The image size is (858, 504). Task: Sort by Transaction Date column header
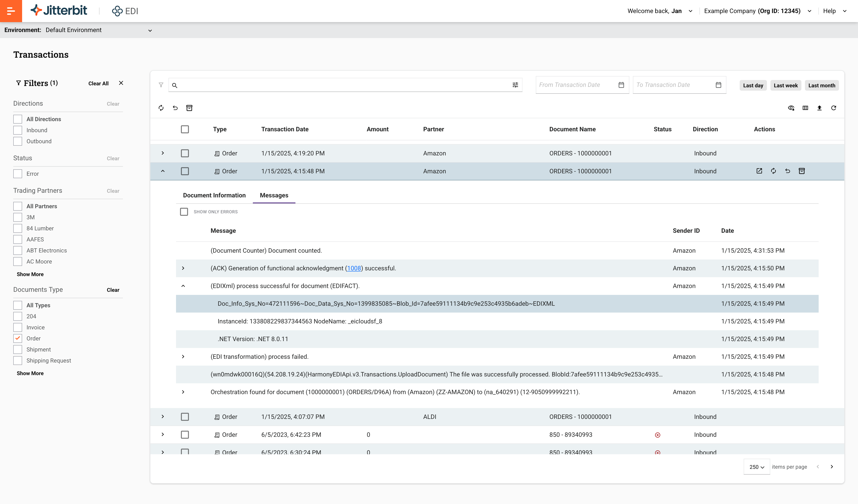tap(285, 129)
